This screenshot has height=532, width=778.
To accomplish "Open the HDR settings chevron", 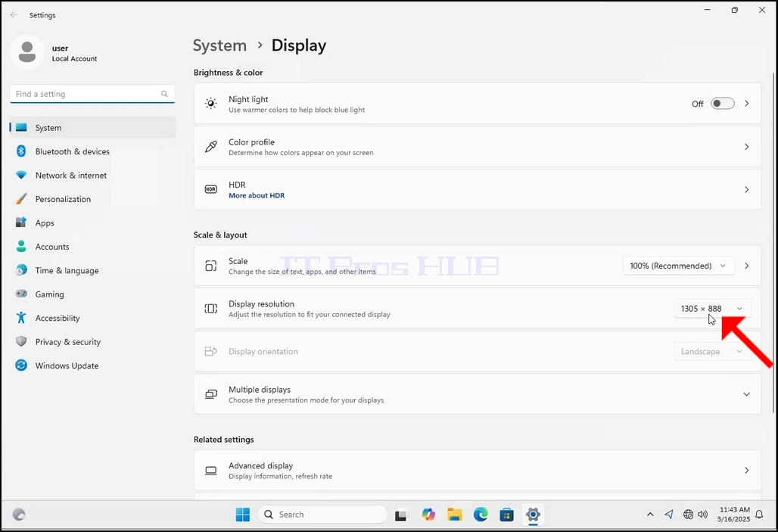I will (746, 190).
